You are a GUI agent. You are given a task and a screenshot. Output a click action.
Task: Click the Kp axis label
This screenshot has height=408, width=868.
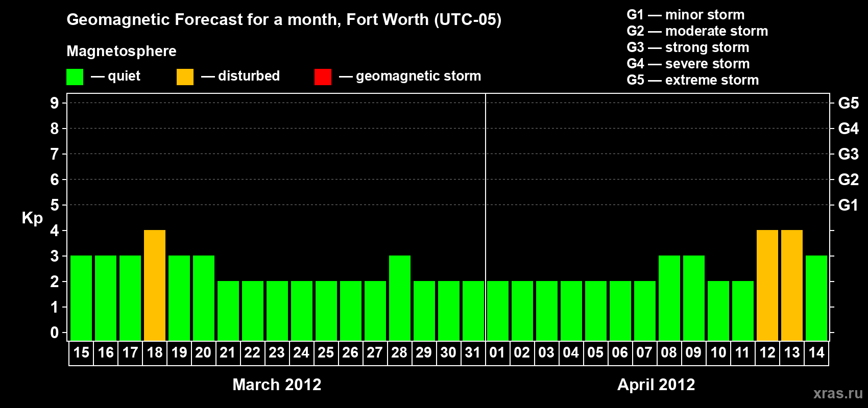click(x=32, y=218)
